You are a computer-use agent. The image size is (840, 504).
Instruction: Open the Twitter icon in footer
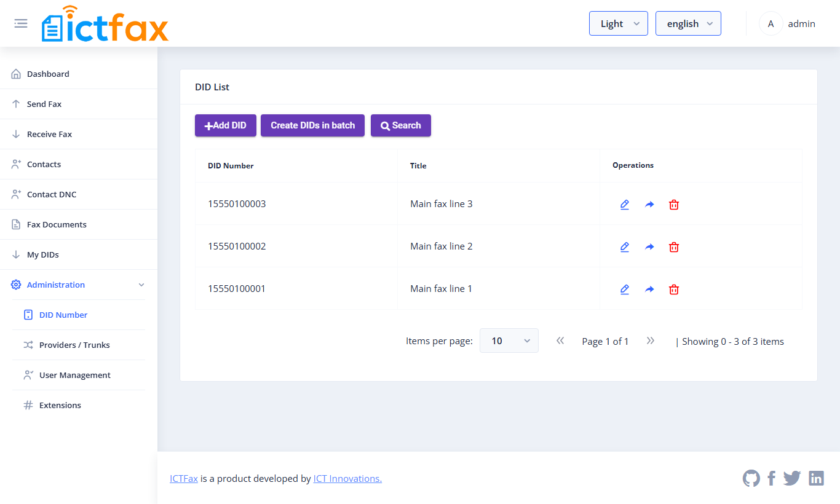[x=792, y=478]
